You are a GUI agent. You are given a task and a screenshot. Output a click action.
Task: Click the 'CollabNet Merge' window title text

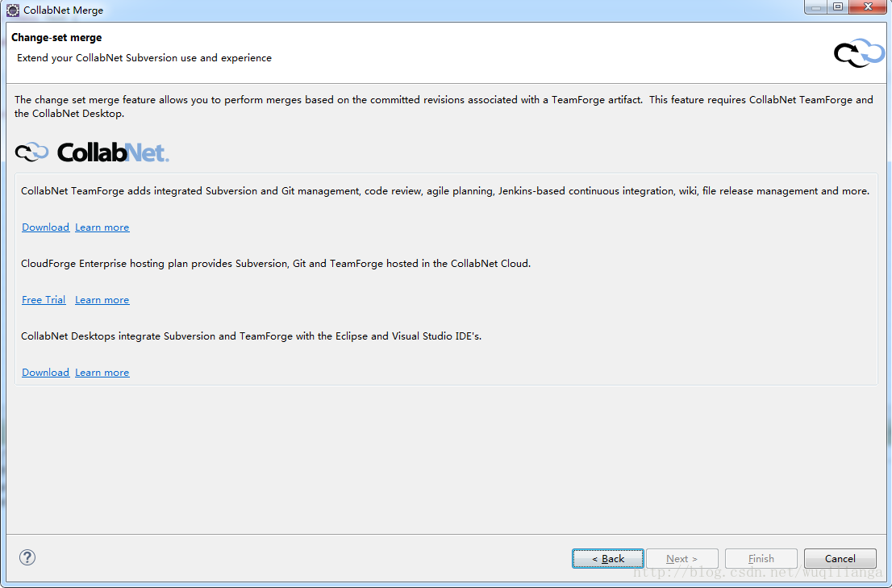[63, 10]
